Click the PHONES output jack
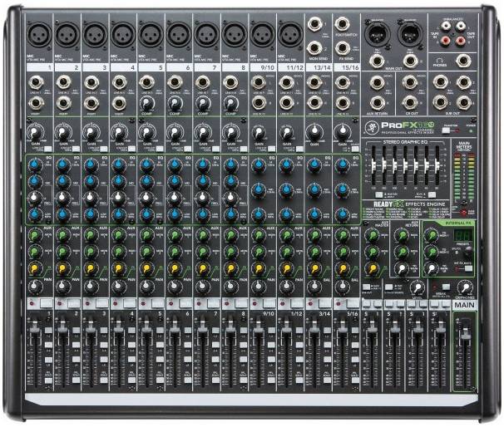This screenshot has height=427, width=504. (463, 61)
